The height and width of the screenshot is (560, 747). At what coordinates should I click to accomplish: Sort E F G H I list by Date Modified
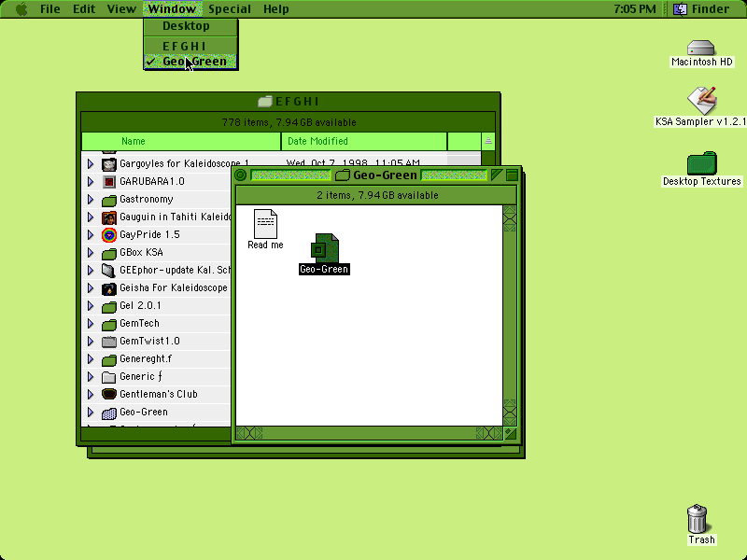[x=364, y=142]
